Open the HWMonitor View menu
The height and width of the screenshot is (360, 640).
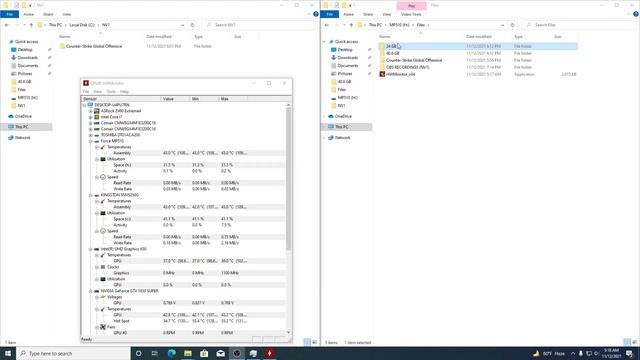click(x=98, y=92)
